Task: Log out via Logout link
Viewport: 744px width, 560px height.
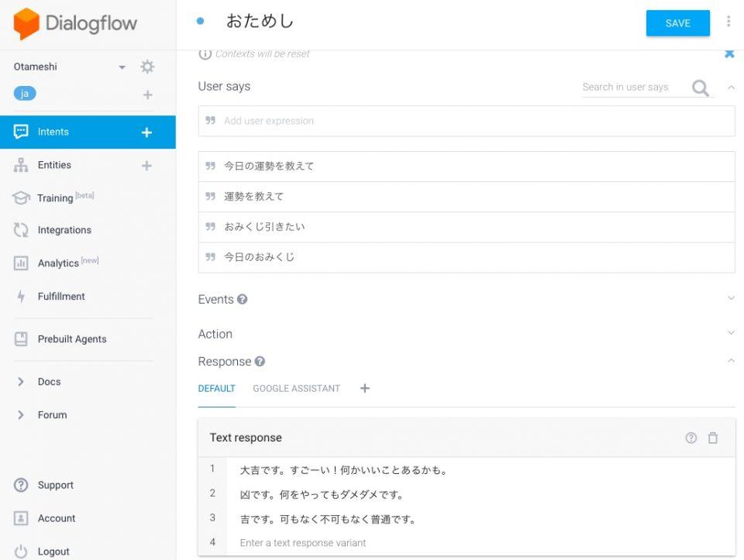Action: 53,551
